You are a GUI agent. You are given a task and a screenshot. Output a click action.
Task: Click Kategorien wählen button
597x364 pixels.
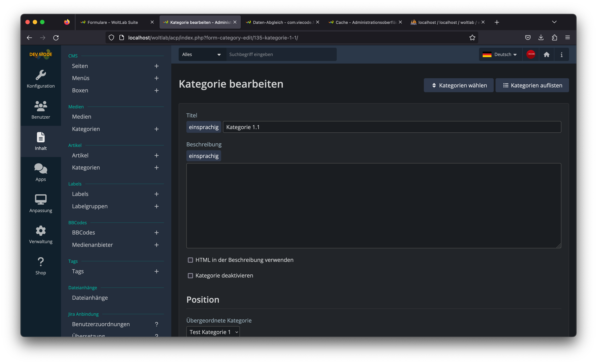pos(458,85)
